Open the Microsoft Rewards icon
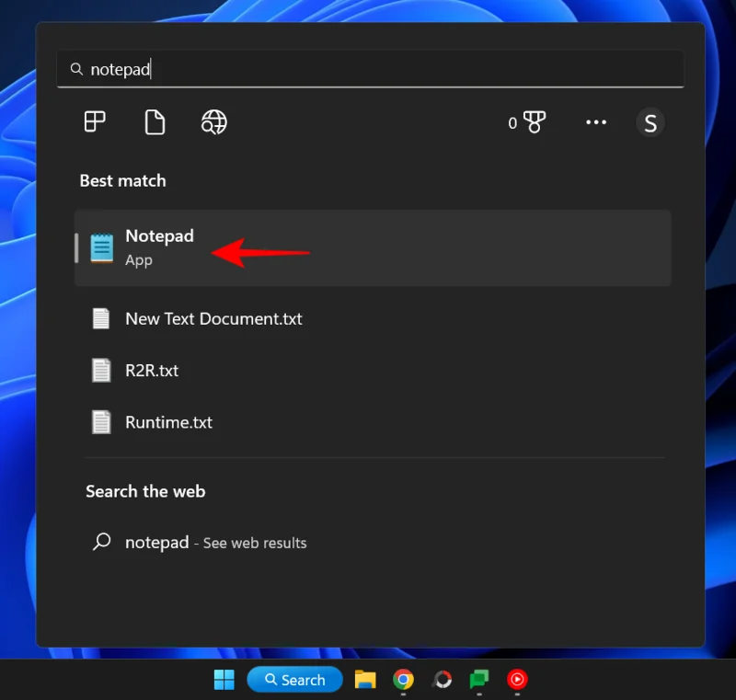Image resolution: width=736 pixels, height=700 pixels. pos(532,121)
